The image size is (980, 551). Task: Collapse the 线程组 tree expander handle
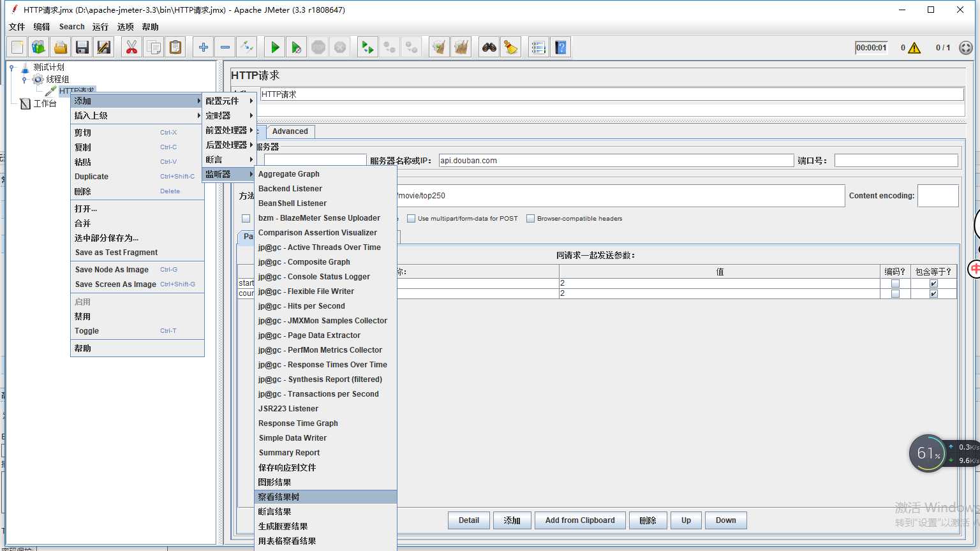24,80
